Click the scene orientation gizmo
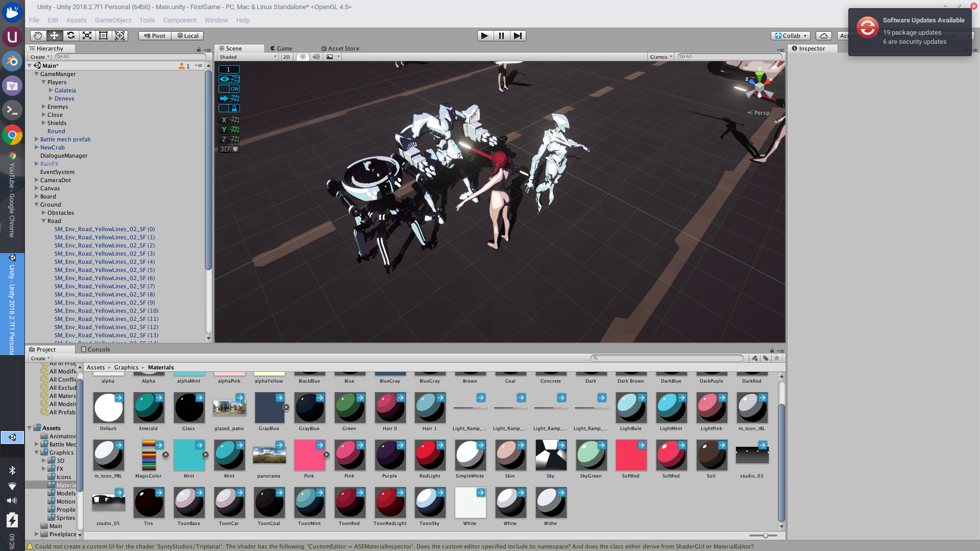 tap(759, 87)
